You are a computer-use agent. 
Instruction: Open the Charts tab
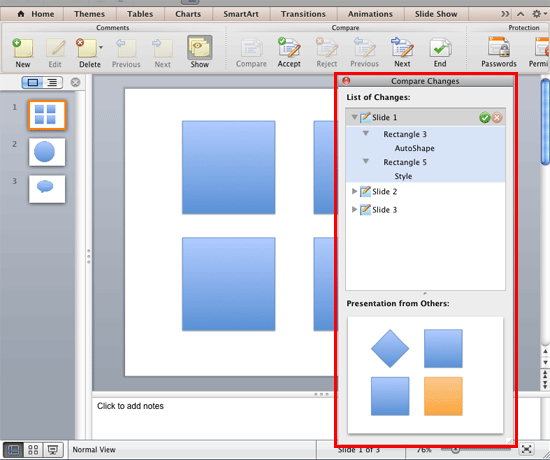point(188,14)
